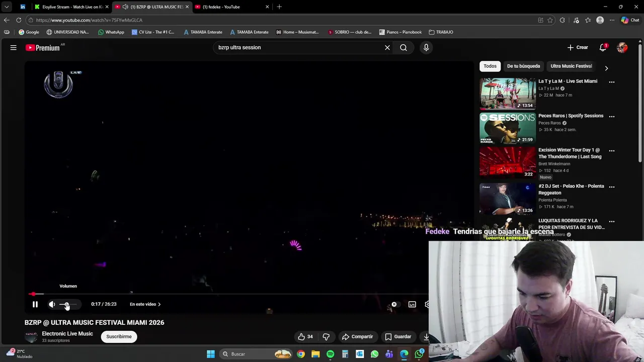Subscribe using Suscribirme button
This screenshot has width=644, height=362.
point(119,337)
